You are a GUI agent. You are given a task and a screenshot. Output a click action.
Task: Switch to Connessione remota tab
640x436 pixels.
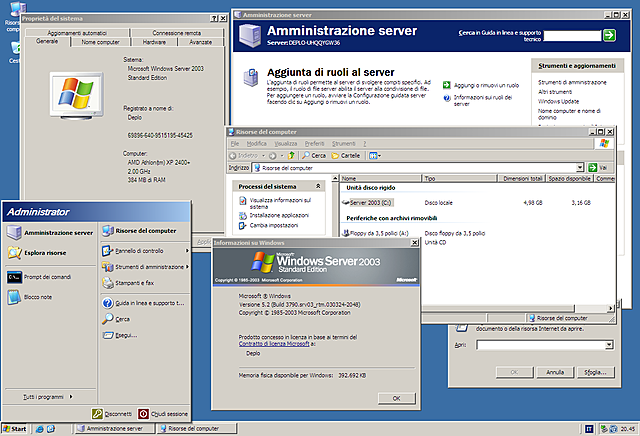tap(176, 33)
